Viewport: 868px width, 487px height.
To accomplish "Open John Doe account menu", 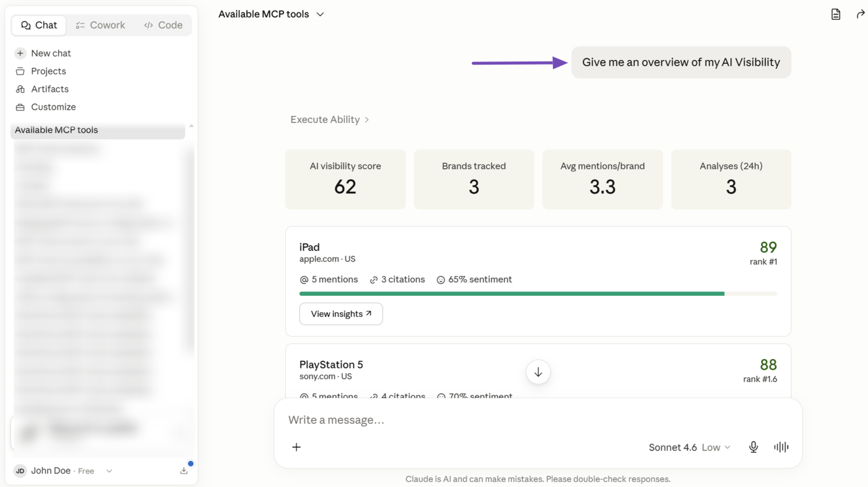I will coord(64,471).
